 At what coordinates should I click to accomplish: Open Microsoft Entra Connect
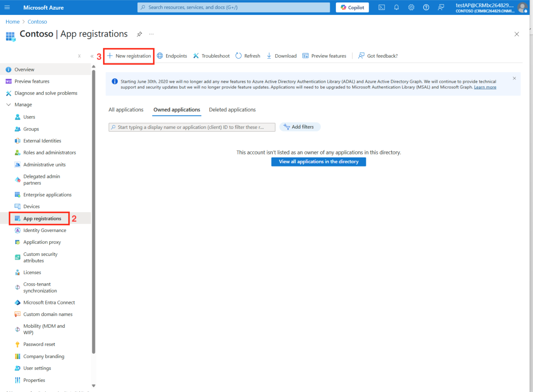coord(45,303)
